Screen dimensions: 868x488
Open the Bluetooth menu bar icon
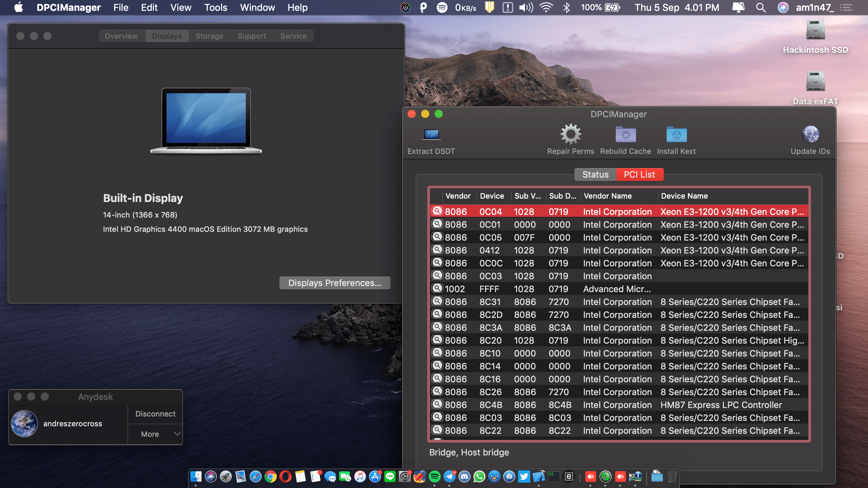pos(566,7)
